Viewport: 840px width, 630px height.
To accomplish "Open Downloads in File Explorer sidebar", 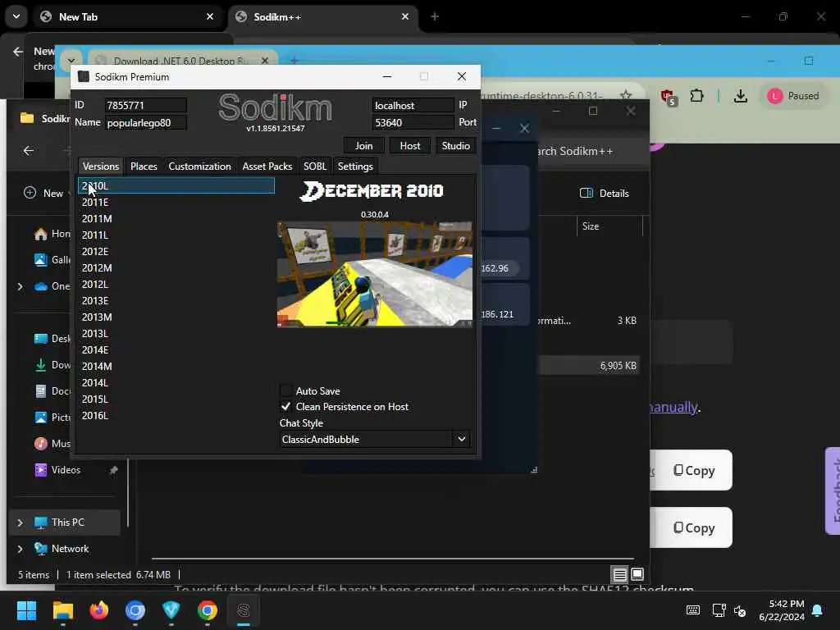I will coord(52,365).
